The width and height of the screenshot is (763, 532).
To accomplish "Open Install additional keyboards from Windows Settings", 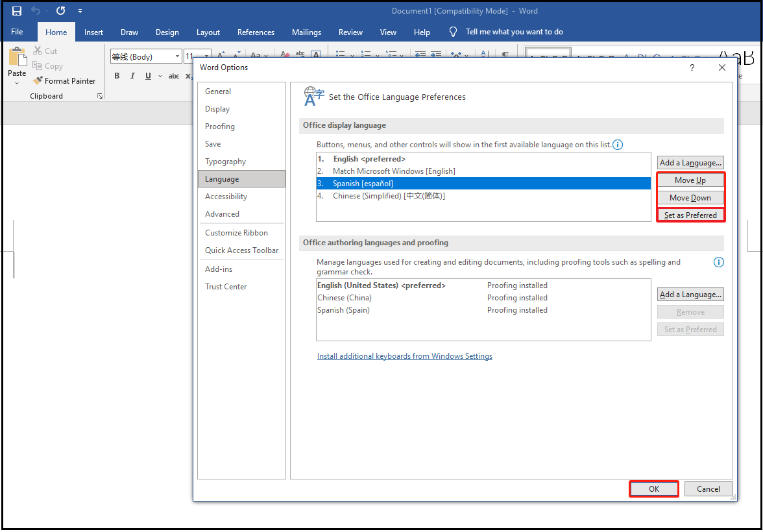I will pos(404,356).
